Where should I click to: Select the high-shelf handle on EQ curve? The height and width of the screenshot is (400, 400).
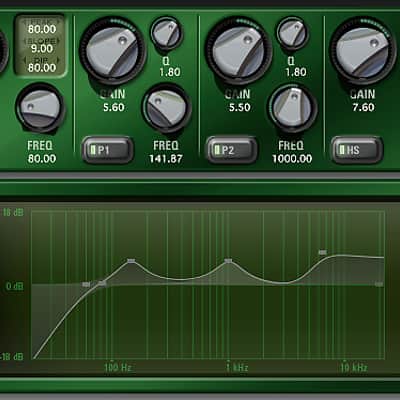(x=322, y=253)
